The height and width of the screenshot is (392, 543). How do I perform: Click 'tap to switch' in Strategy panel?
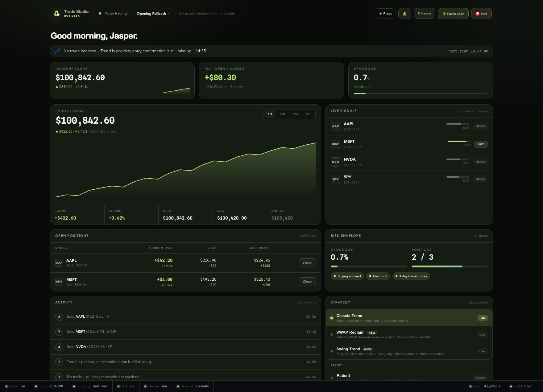click(x=478, y=303)
